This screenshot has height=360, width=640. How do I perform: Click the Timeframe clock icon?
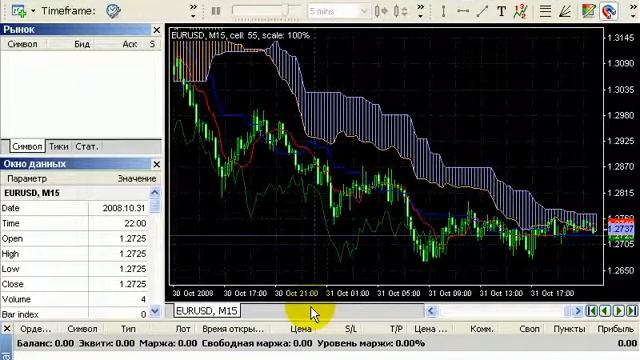113,11
